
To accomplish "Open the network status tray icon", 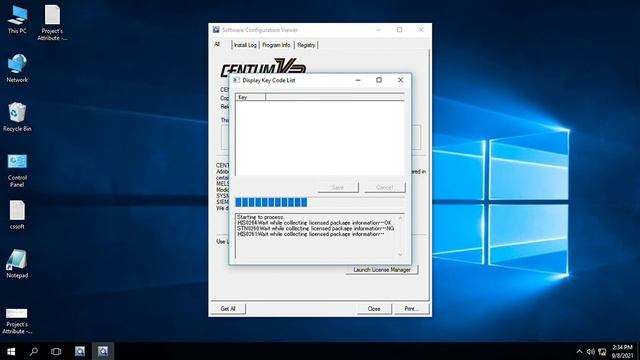I will (x=602, y=351).
